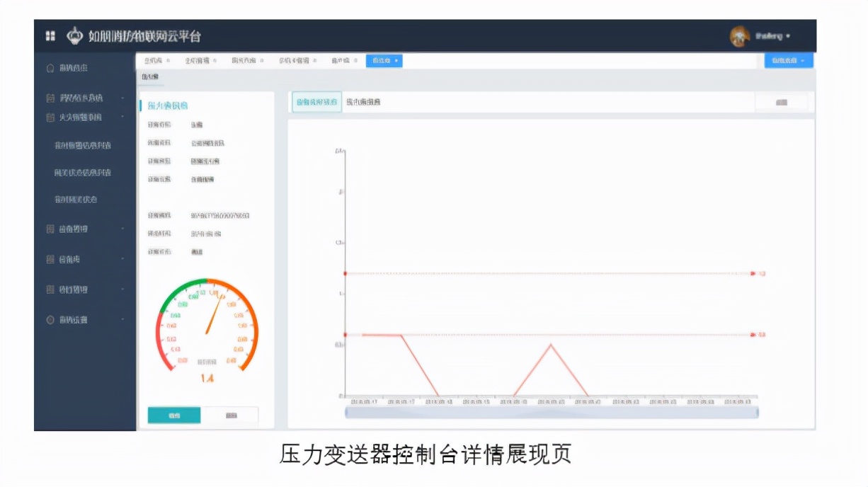
Task: Click the red threshold marker on the chart
Action: pos(754,273)
